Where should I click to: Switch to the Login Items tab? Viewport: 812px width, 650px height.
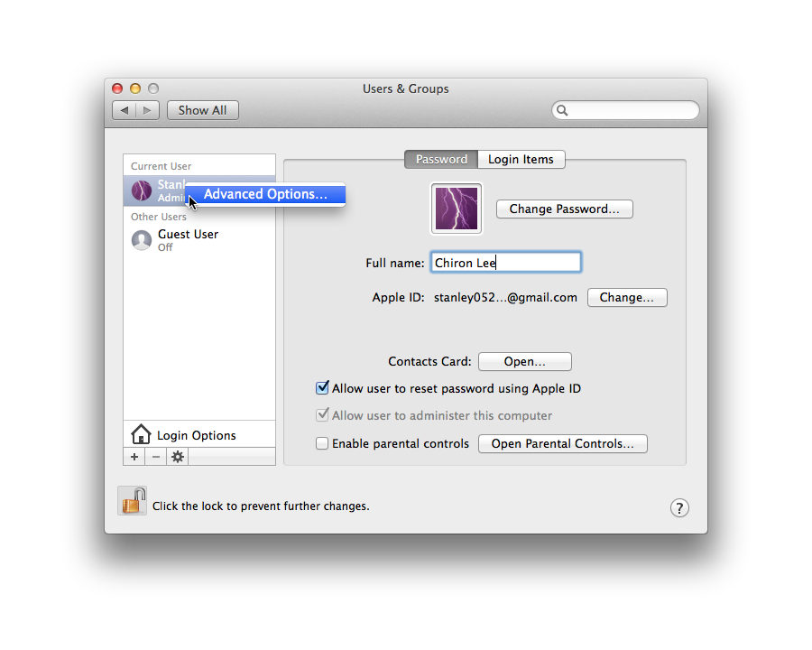[x=521, y=159]
